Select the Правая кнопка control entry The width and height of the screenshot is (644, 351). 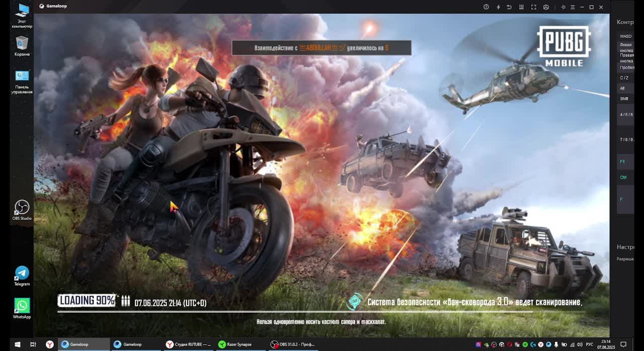pos(626,58)
